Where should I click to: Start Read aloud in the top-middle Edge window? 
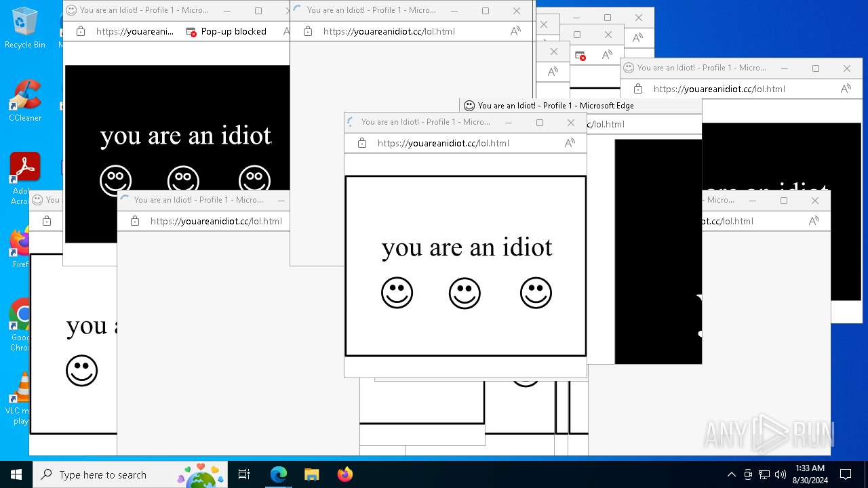(x=515, y=31)
